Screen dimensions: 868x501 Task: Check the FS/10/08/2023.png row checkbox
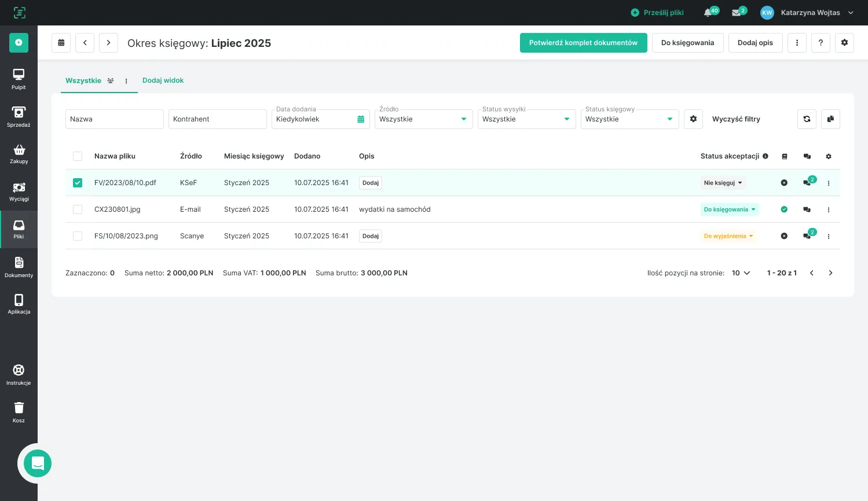point(78,236)
